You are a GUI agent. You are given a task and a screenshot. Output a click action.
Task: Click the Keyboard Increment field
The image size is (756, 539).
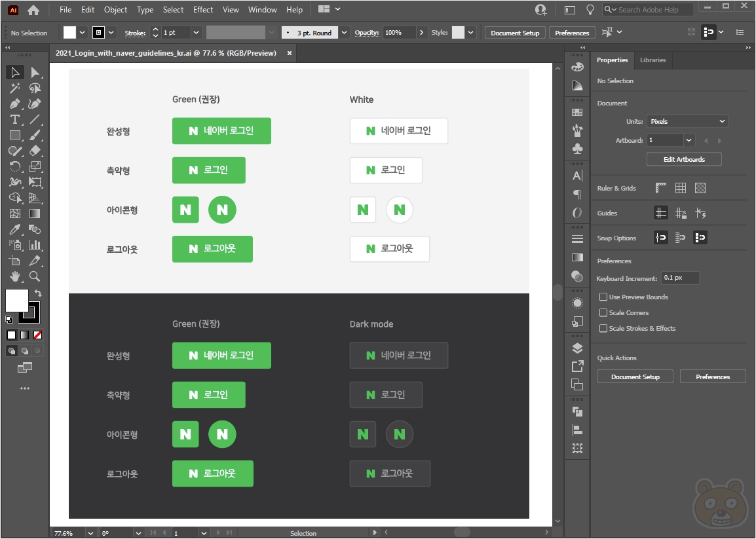tap(680, 278)
